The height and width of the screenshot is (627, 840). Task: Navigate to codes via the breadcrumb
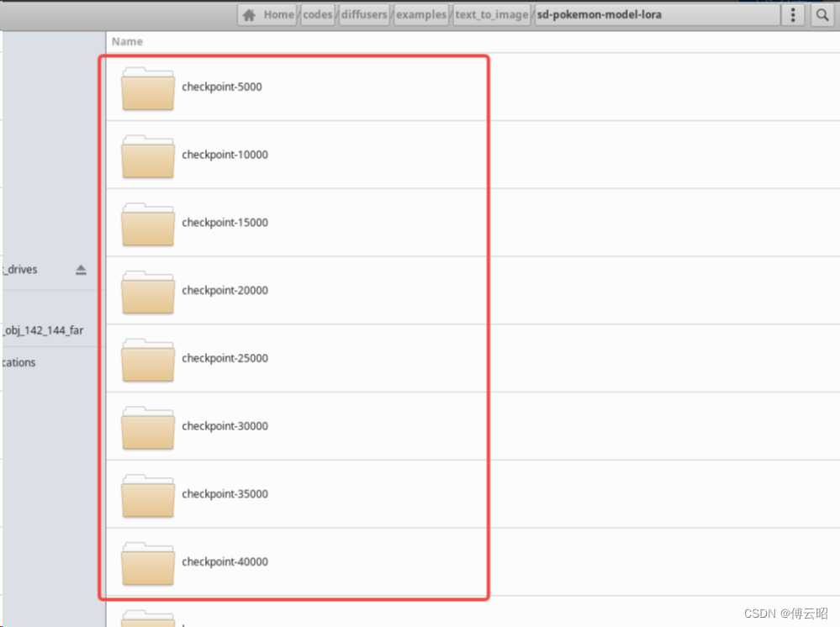pyautogui.click(x=317, y=14)
